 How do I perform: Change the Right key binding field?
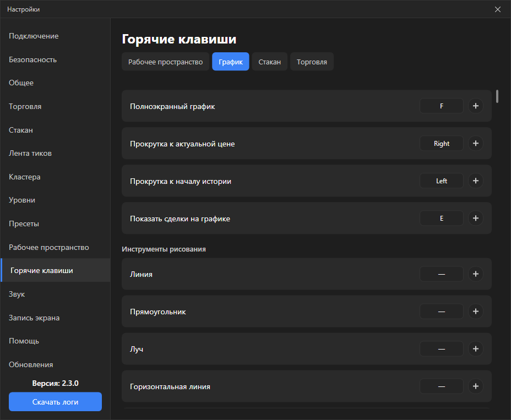(441, 143)
